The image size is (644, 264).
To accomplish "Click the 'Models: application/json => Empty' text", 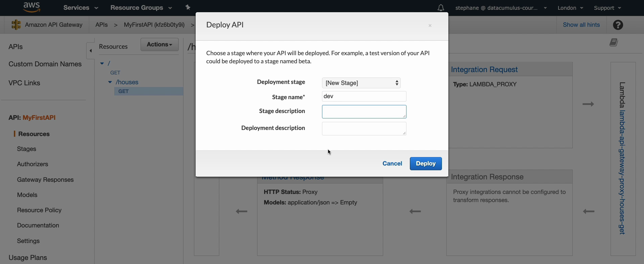I will (310, 202).
